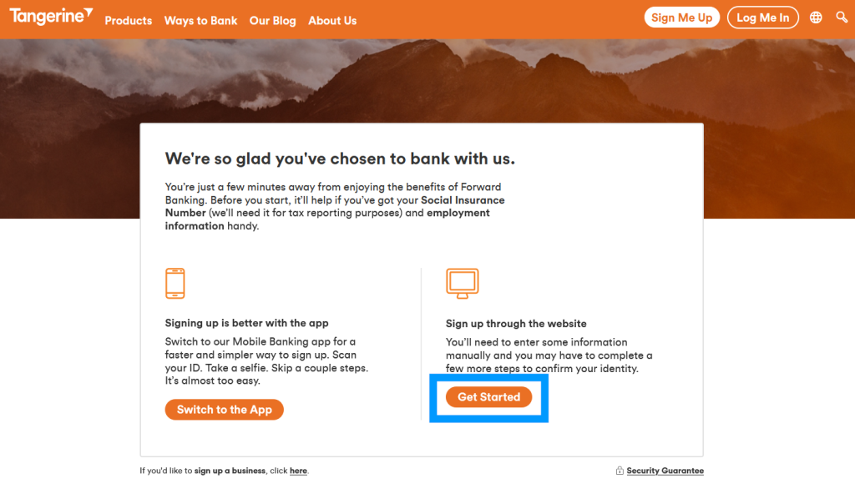Open the Products menu
The width and height of the screenshot is (855, 504).
(x=128, y=21)
